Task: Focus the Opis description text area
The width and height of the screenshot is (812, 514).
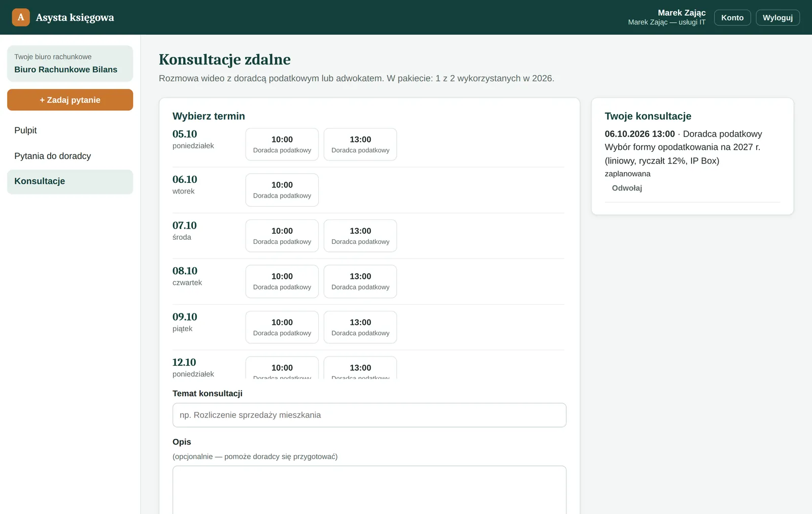Action: coord(369,490)
